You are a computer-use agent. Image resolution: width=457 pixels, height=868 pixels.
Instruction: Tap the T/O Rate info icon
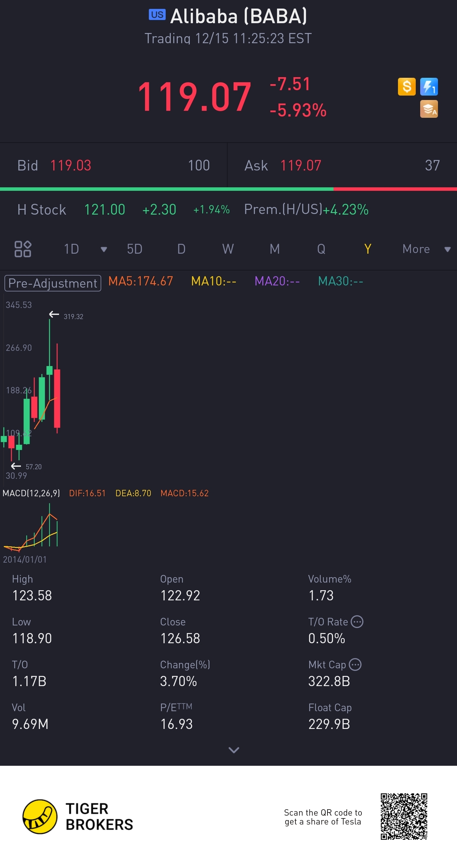[357, 622]
